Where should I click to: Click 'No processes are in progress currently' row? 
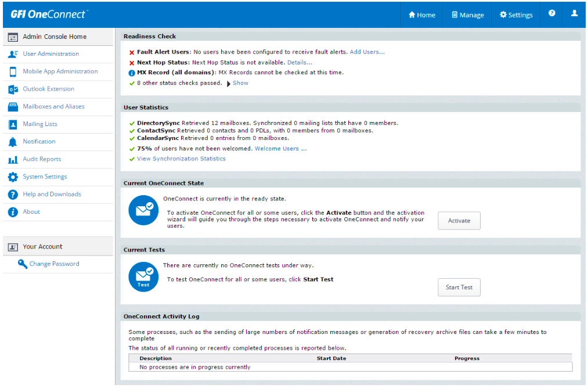point(350,367)
